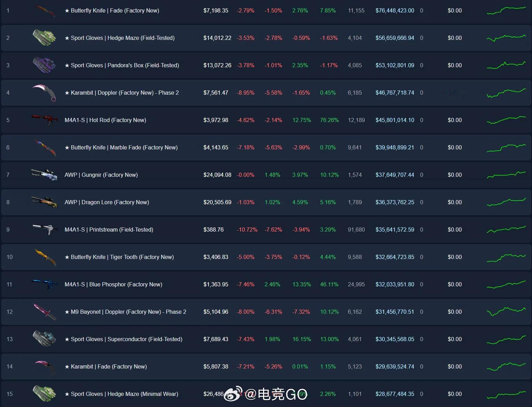This screenshot has width=532, height=407.
Task: Click the price $20,505.69
Action: (217, 202)
